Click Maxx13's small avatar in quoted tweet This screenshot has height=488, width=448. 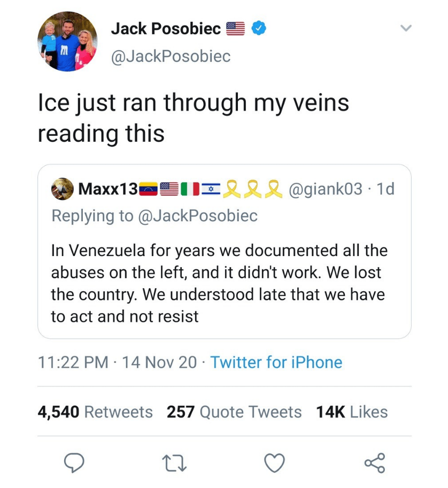[63, 189]
